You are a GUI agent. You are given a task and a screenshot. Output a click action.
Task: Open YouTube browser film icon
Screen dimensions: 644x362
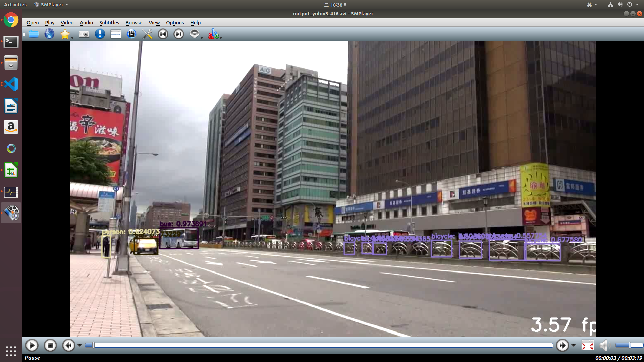coord(131,34)
